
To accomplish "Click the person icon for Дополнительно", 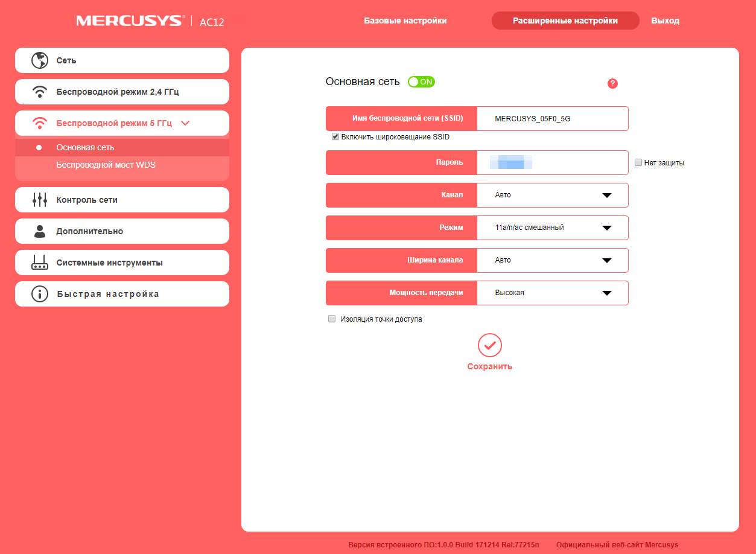I will click(40, 231).
